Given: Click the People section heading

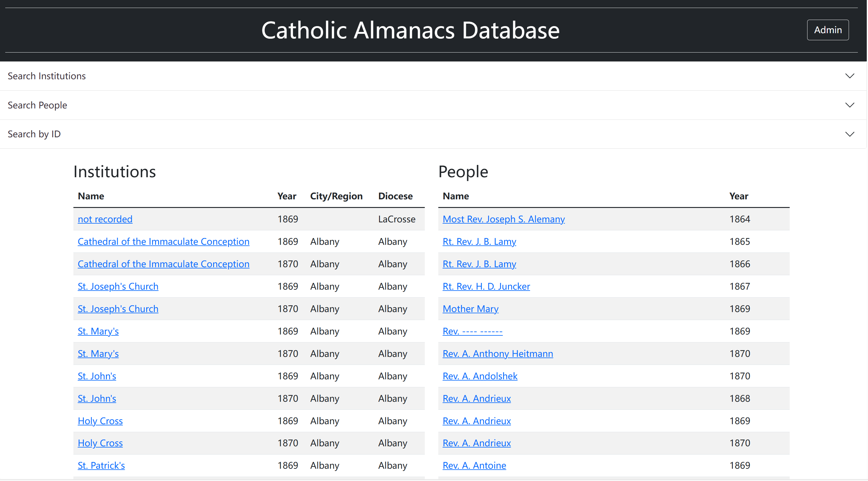Looking at the screenshot, I should [463, 172].
